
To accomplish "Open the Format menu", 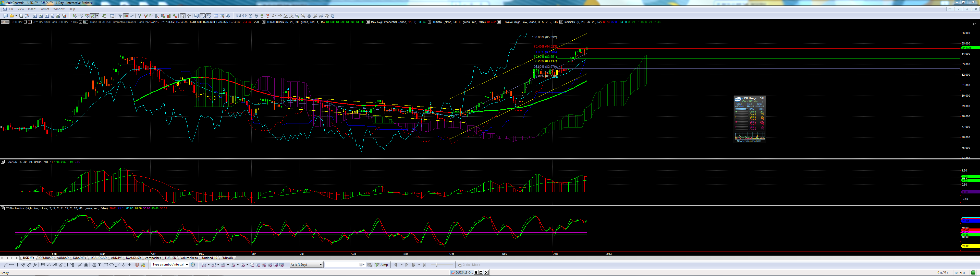I will [44, 9].
